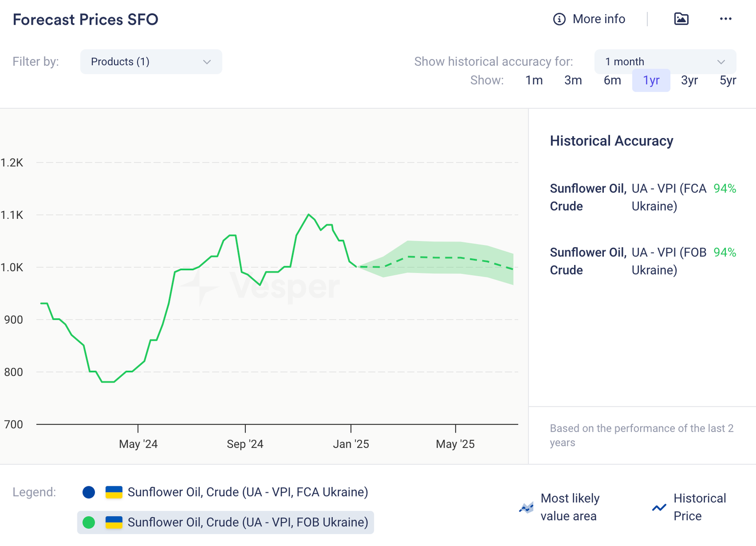Show the 5yr time range
This screenshot has width=756, height=546.
click(728, 80)
